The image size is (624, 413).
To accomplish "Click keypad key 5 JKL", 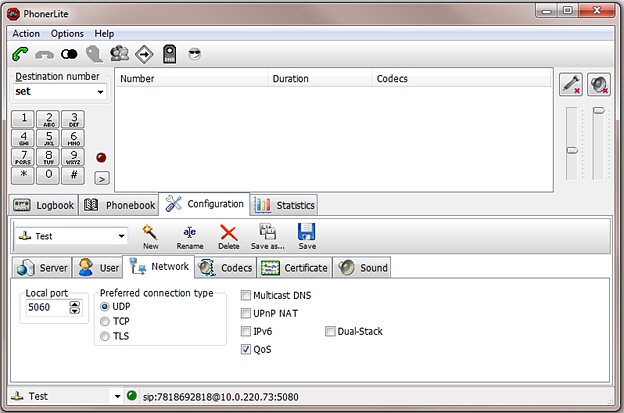I will click(48, 138).
